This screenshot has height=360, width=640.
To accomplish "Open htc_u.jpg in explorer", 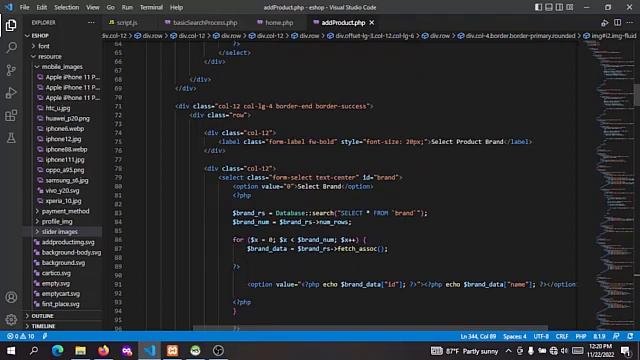I will point(58,108).
